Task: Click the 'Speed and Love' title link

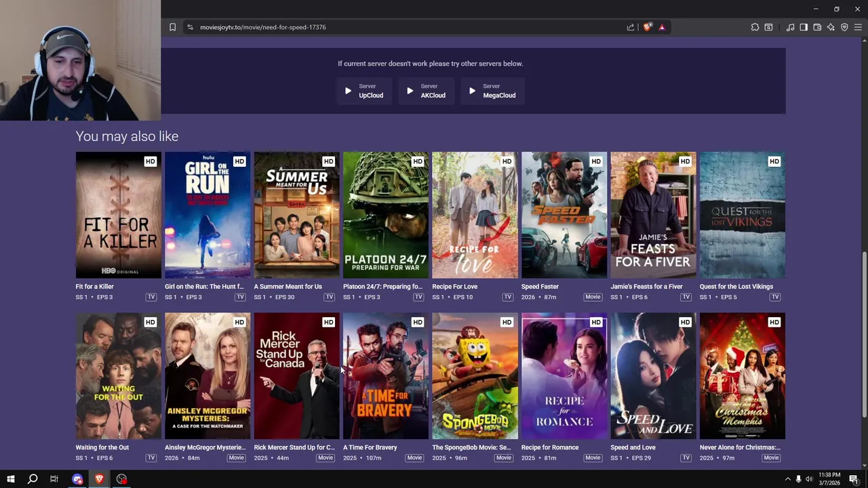Action: point(633,447)
